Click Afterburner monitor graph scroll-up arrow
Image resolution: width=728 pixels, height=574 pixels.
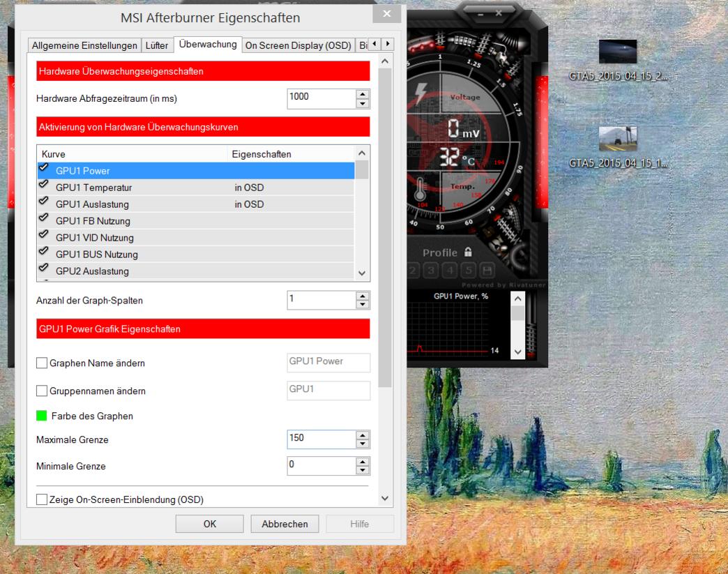[517, 299]
